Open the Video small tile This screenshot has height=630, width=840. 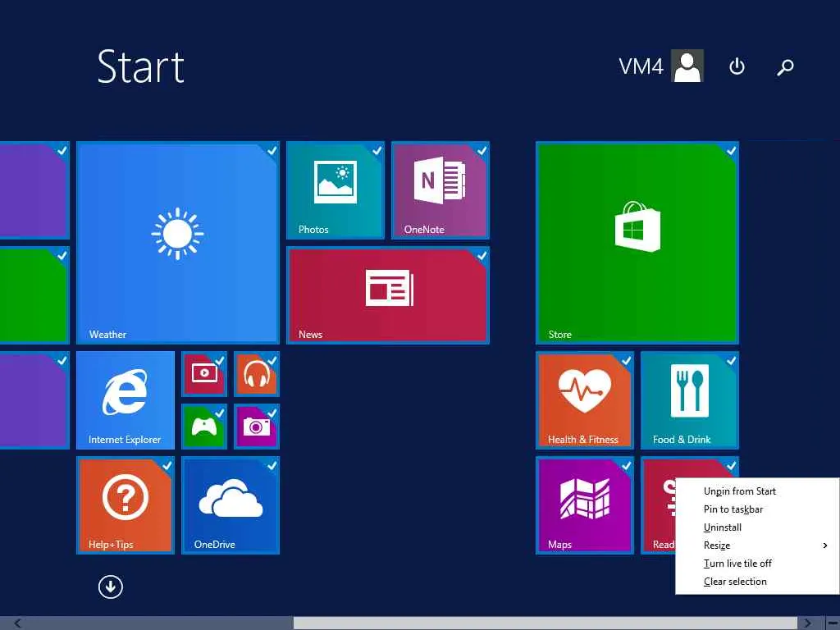tap(204, 374)
